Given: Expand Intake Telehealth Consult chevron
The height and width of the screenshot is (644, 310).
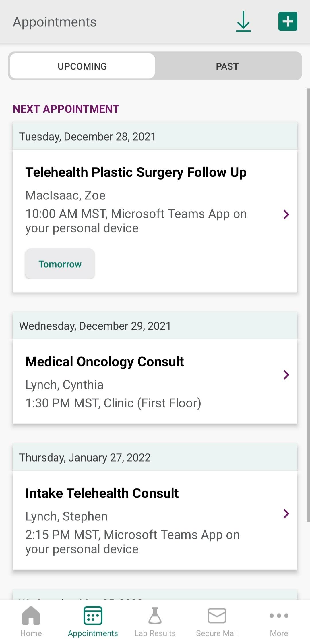Looking at the screenshot, I should [286, 514].
